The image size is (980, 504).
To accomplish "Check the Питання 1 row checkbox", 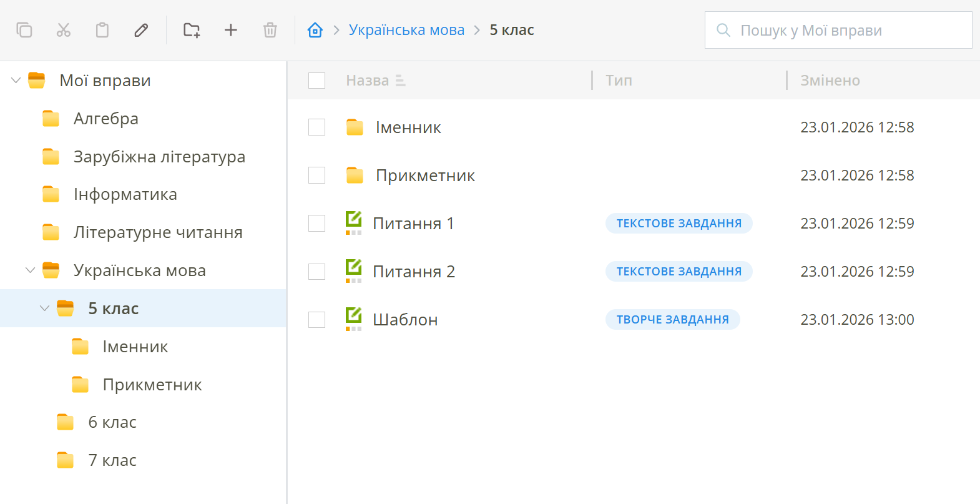I will pyautogui.click(x=317, y=224).
